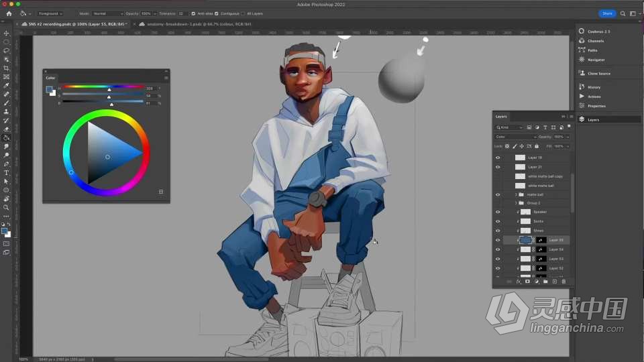This screenshot has width=644, height=362.
Task: Click the Share button
Action: pos(607,13)
